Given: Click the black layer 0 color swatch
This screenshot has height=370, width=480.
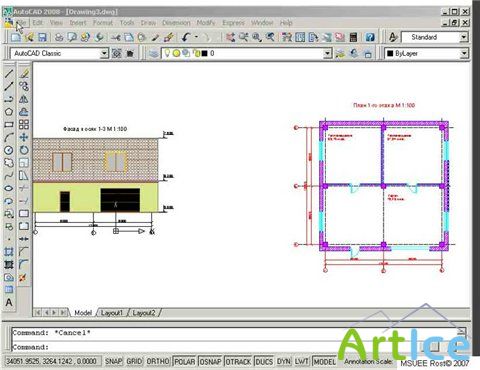Looking at the screenshot, I should 204,53.
